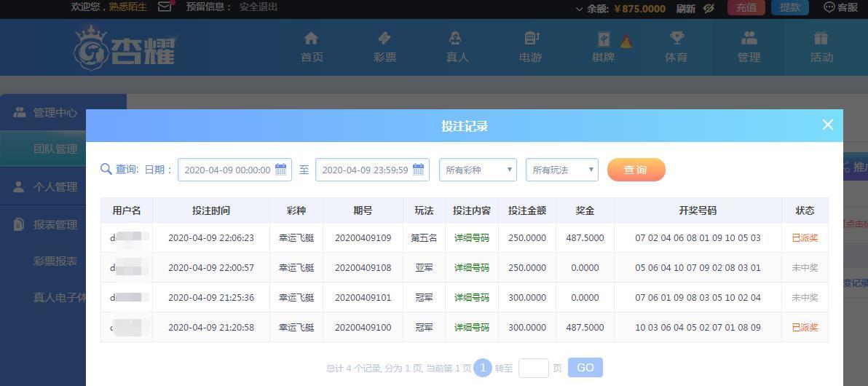
Task: Open the 体育 sports trophy icon
Action: click(676, 38)
